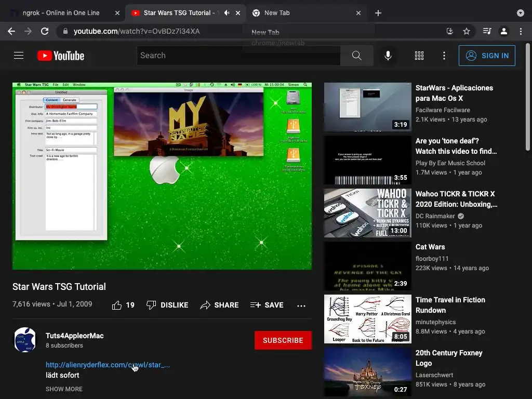Click the Laserschwert channel name
Screen dimensions: 532x399
[434, 375]
